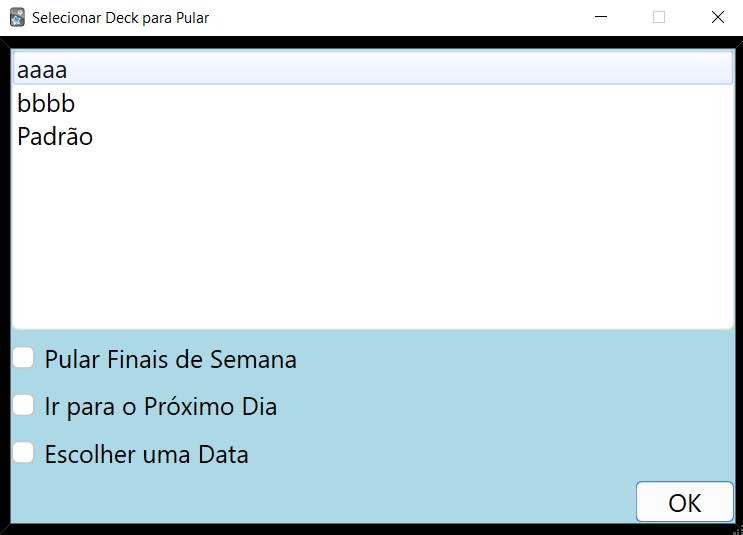
Task: Click empty title bar space left of minimize
Action: (x=400, y=17)
